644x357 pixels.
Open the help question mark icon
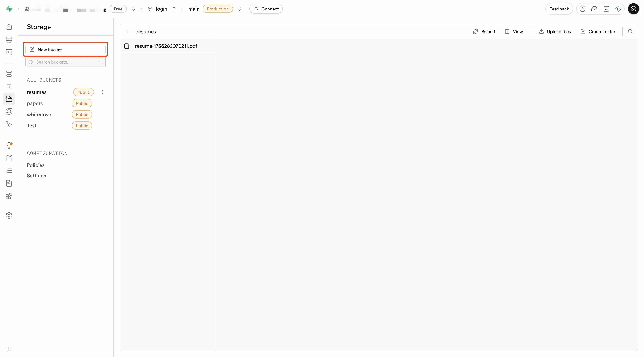[x=582, y=9]
